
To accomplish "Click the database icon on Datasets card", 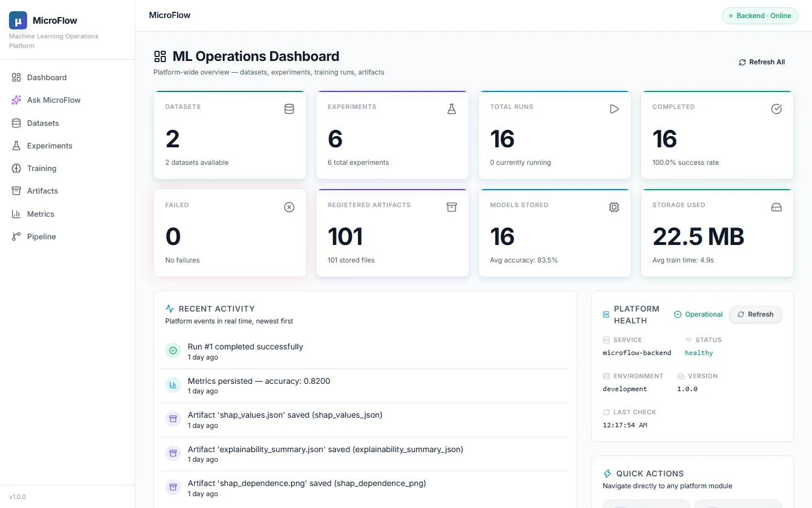I will point(289,109).
